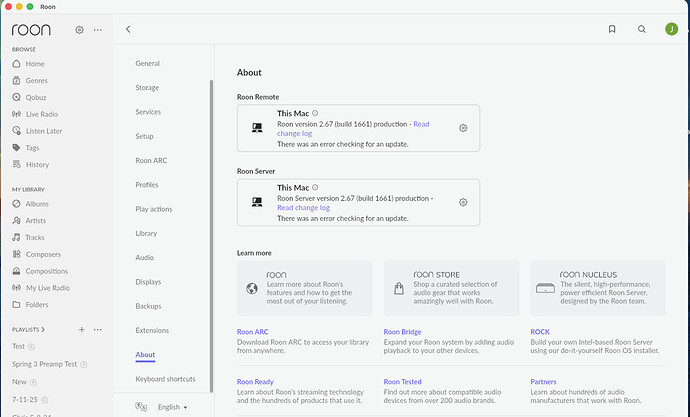Image resolution: width=690 pixels, height=417 pixels.
Task: Click info icon next to Roon Server This Mac
Action: point(315,187)
